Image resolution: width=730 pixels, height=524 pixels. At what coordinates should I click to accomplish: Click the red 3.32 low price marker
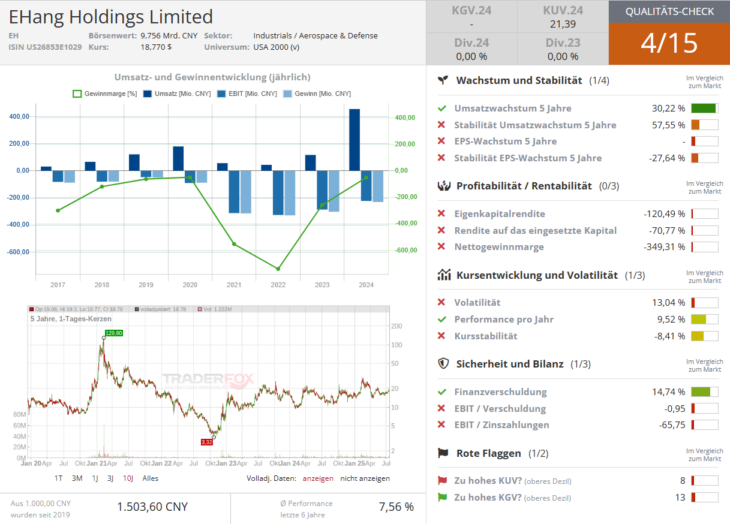pos(207,442)
